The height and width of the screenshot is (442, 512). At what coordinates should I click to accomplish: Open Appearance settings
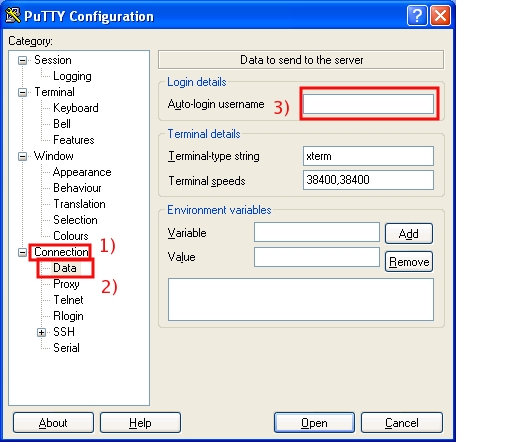[82, 172]
